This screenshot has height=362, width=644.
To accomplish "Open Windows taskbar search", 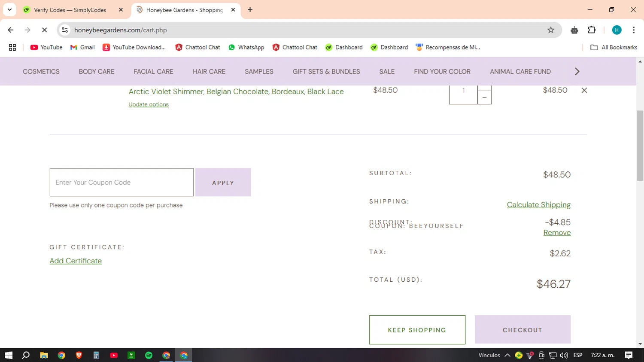I will click(26, 355).
